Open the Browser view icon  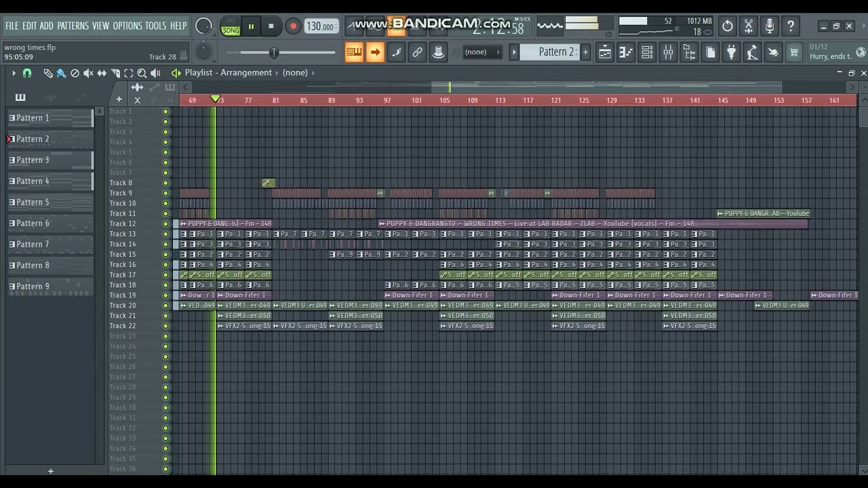pos(689,52)
